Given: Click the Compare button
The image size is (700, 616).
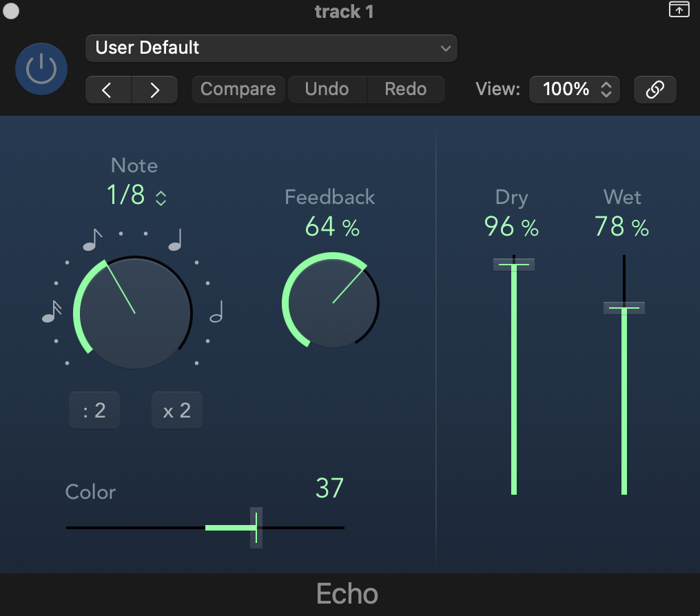Looking at the screenshot, I should [238, 90].
